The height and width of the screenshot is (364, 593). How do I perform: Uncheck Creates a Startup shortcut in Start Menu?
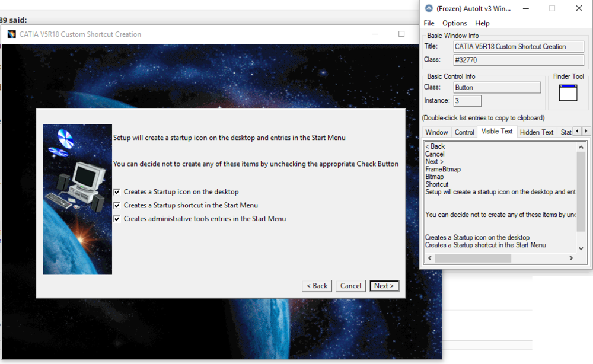117,205
